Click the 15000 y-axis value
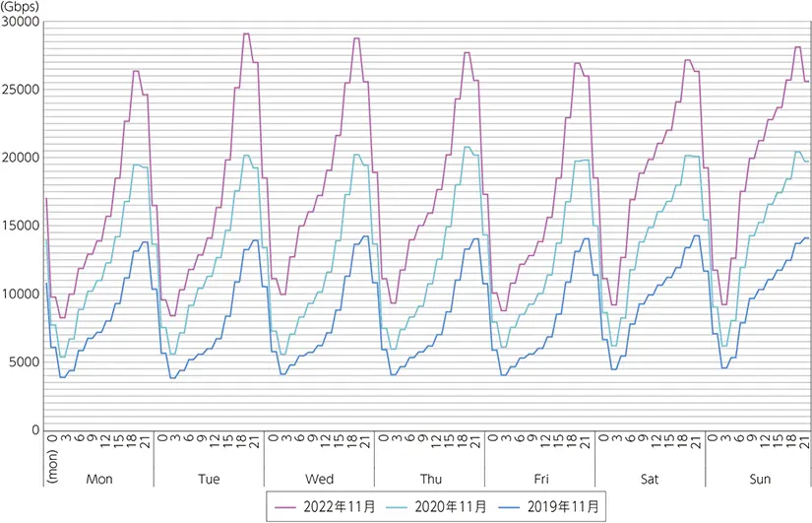Image resolution: width=812 pixels, height=523 pixels. tap(21, 226)
